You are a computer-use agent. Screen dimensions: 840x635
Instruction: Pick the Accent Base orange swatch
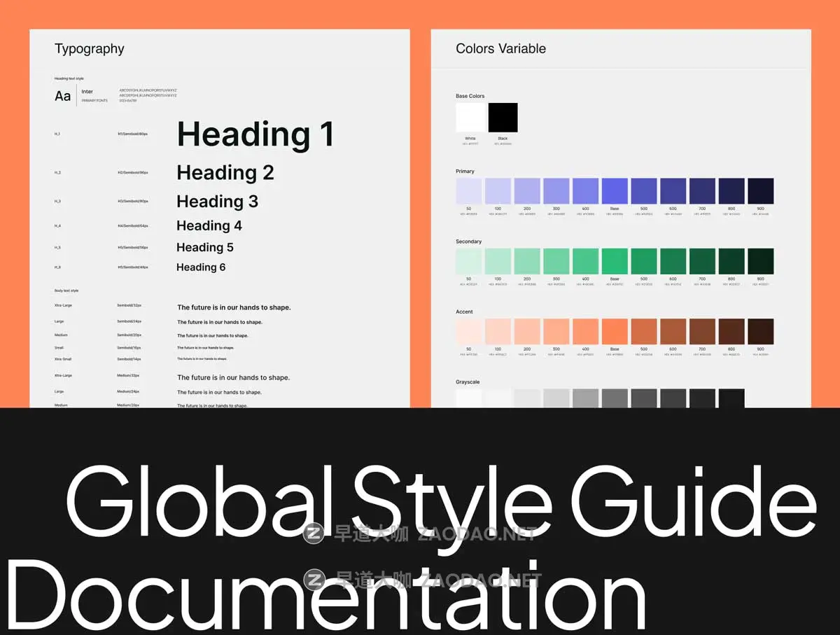(x=615, y=331)
